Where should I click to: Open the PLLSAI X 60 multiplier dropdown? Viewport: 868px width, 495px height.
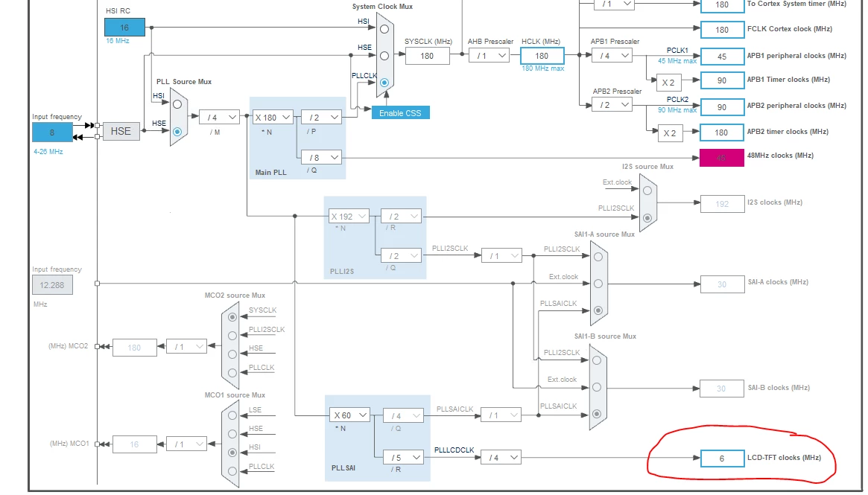coord(350,415)
